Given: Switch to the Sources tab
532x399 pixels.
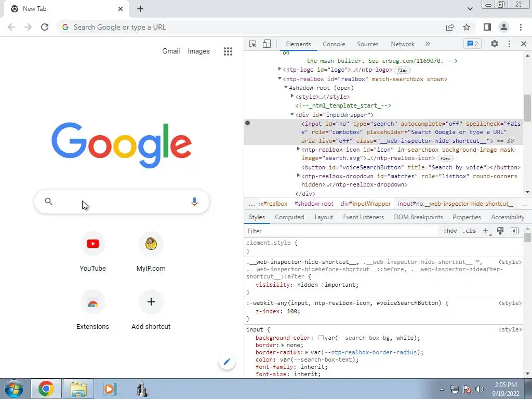Looking at the screenshot, I should point(367,44).
